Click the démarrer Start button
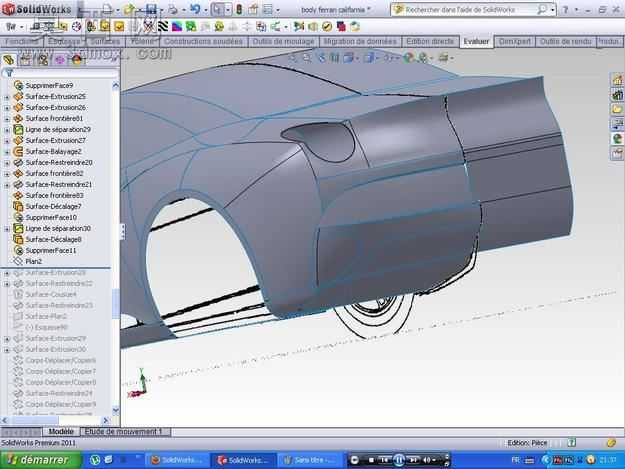Screen dimensions: 625x469 point(40,460)
